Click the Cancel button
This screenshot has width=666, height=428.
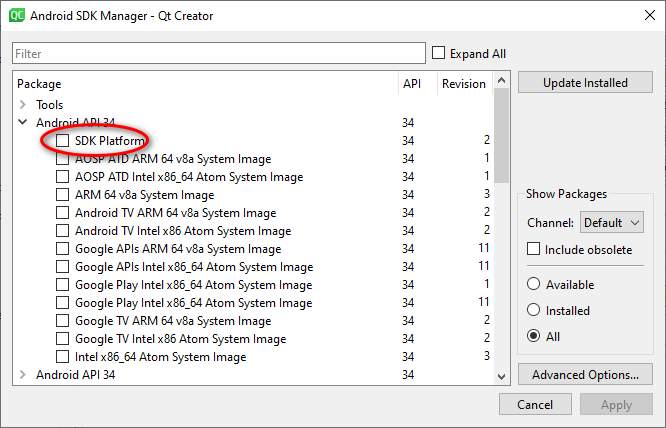(x=535, y=404)
